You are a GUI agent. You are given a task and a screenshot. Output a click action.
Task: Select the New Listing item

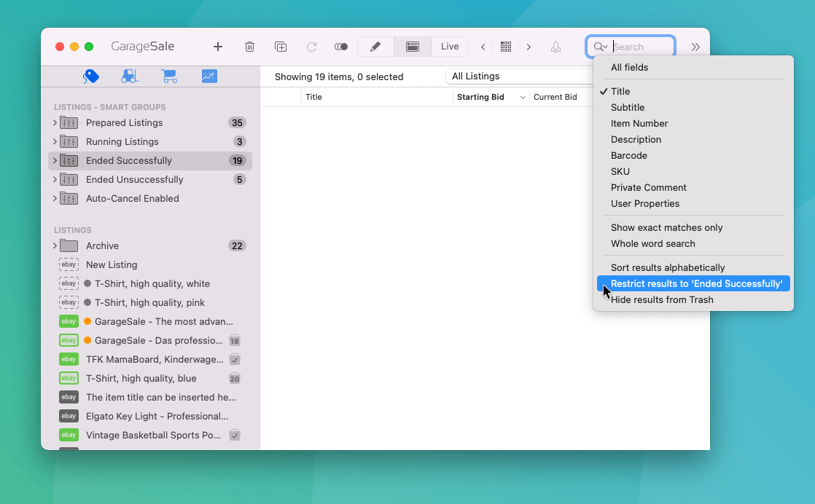pyautogui.click(x=150, y=264)
